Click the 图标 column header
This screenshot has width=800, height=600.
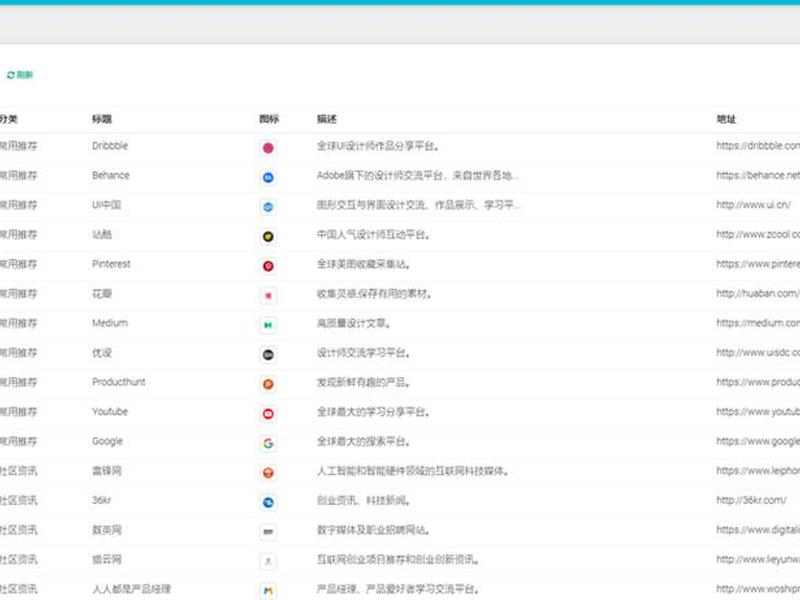tap(269, 119)
